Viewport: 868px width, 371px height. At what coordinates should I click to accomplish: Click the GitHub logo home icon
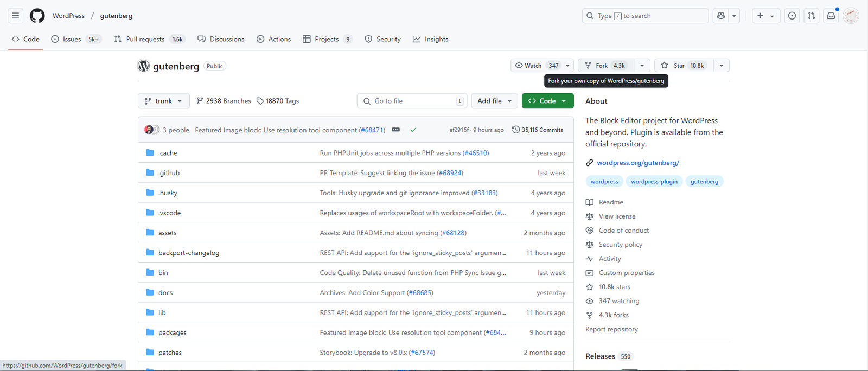click(37, 16)
